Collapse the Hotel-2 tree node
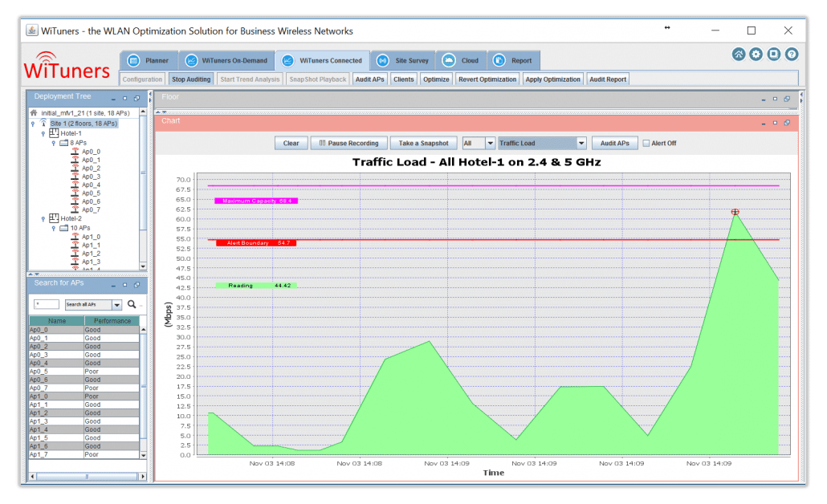The height and width of the screenshot is (504, 827). point(43,219)
